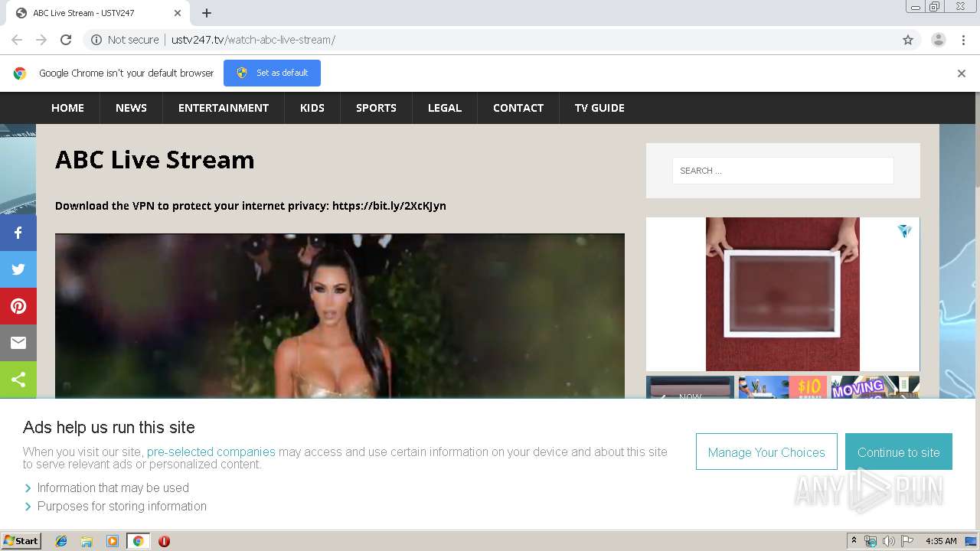This screenshot has width=980, height=551.
Task: Open File Explorer from taskbar
Action: pos(87,541)
